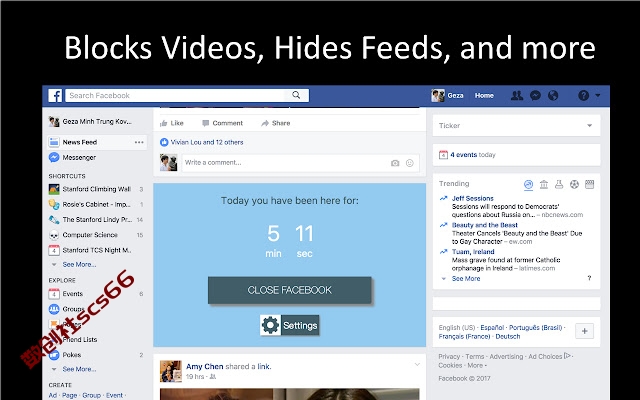Screen dimensions: 640x400
Task: Open Messenger in left sidebar
Action: tap(79, 158)
